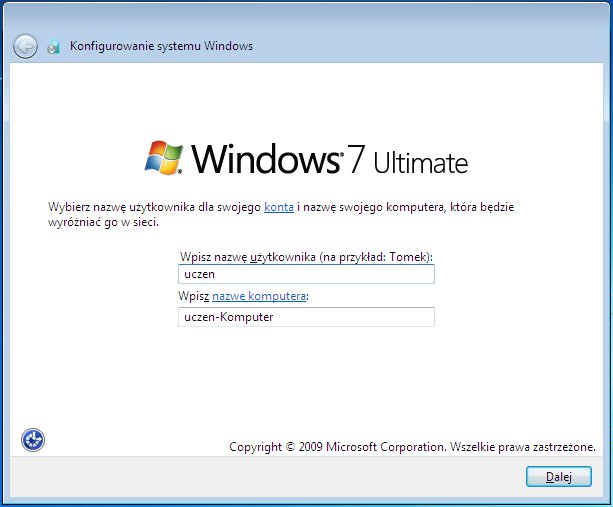The height and width of the screenshot is (507, 613).
Task: Open the 'konta' help link
Action: 279,207
